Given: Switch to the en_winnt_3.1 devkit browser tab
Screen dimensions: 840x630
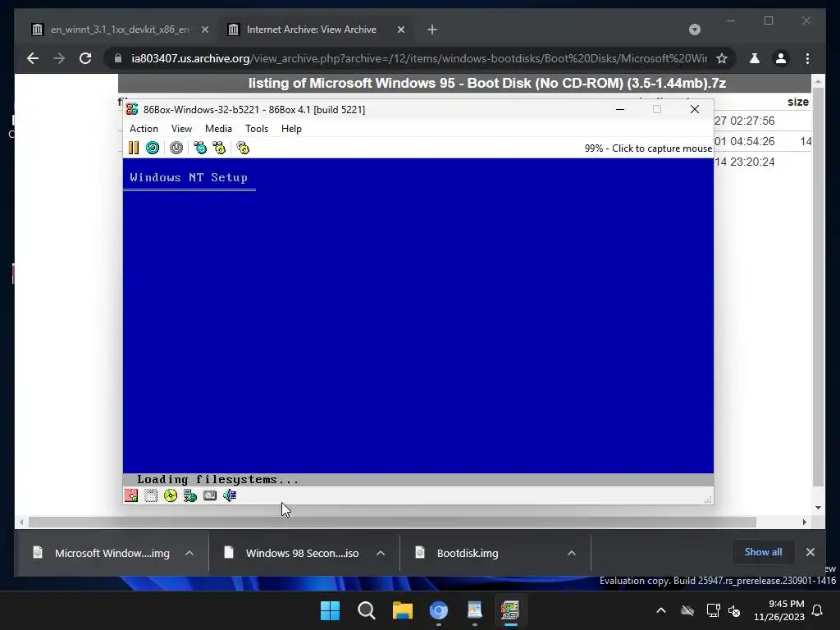Looking at the screenshot, I should point(119,30).
